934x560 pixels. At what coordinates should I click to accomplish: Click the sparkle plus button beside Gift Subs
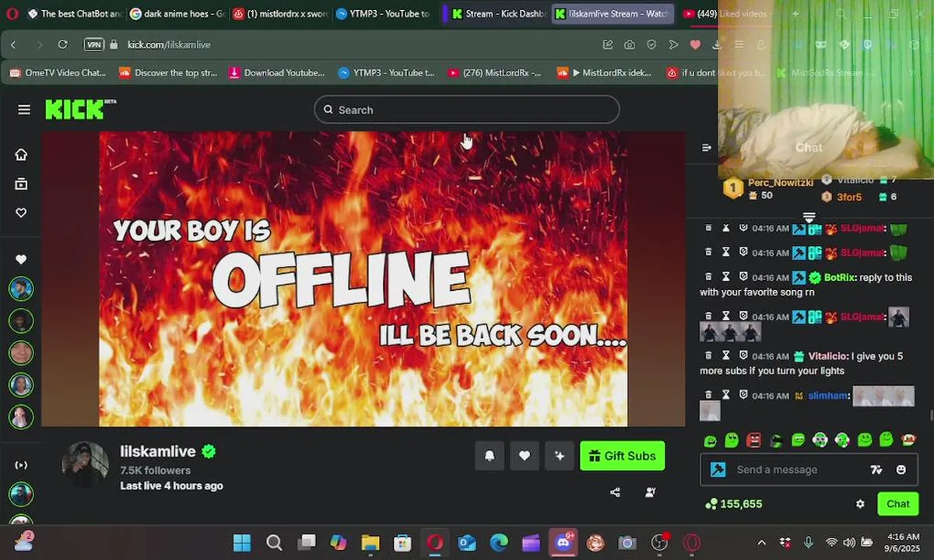click(x=560, y=456)
